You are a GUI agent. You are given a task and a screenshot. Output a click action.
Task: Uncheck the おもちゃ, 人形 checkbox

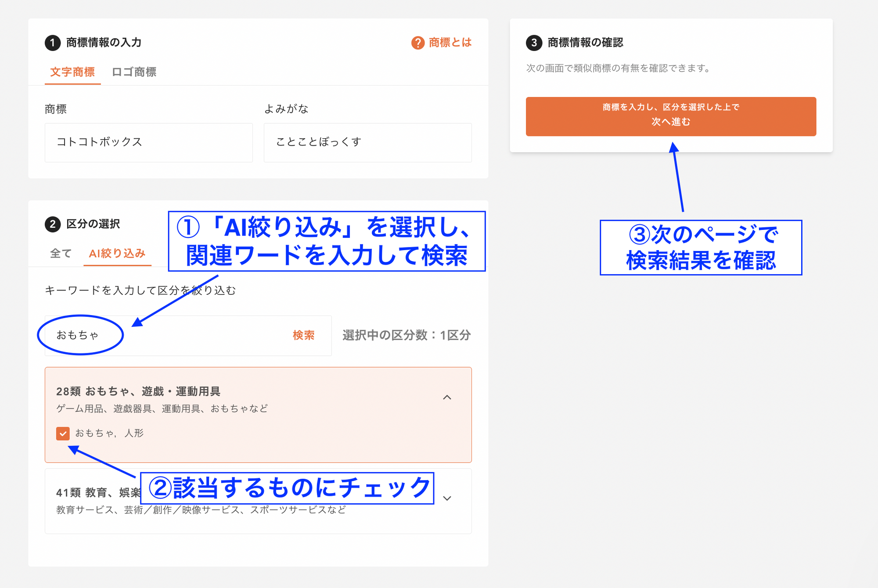[63, 434]
